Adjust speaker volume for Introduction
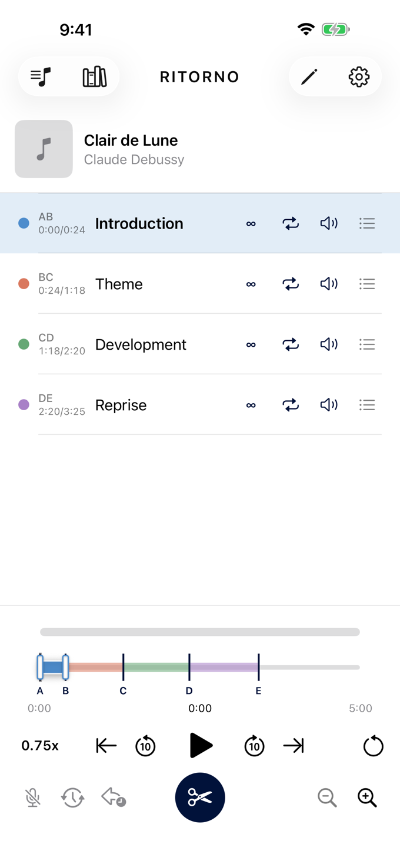The height and width of the screenshot is (868, 400). click(x=329, y=223)
